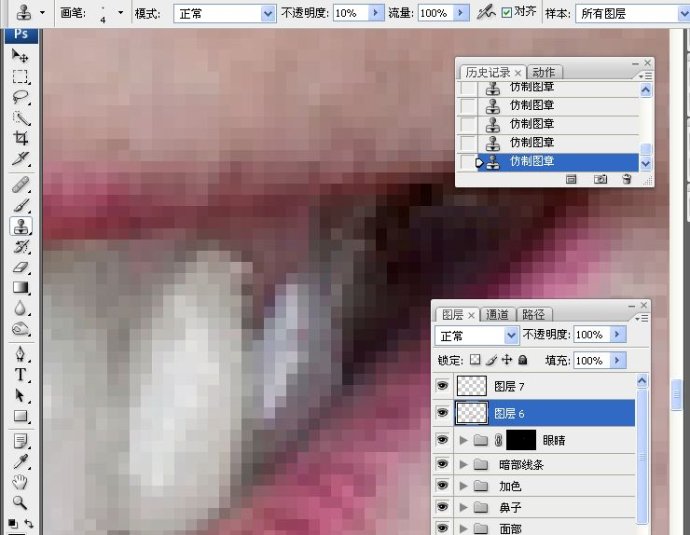
Task: Open the Layers panel flyout menu
Action: coord(642,319)
